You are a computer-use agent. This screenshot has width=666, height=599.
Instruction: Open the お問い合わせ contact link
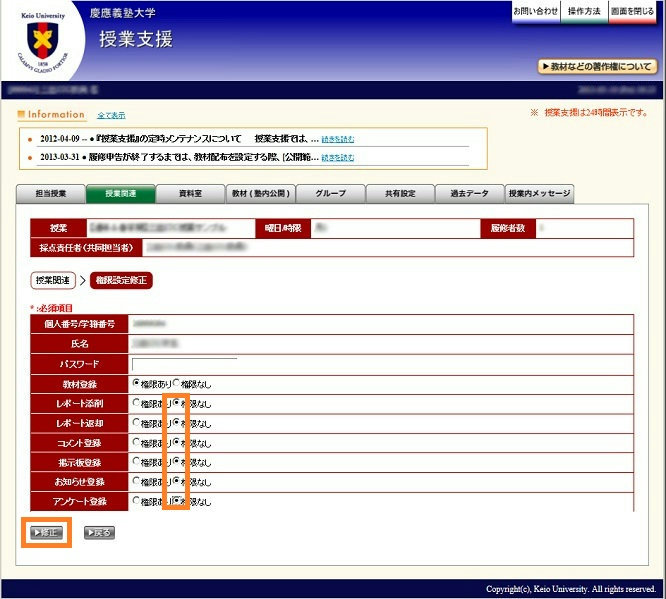pyautogui.click(x=535, y=11)
